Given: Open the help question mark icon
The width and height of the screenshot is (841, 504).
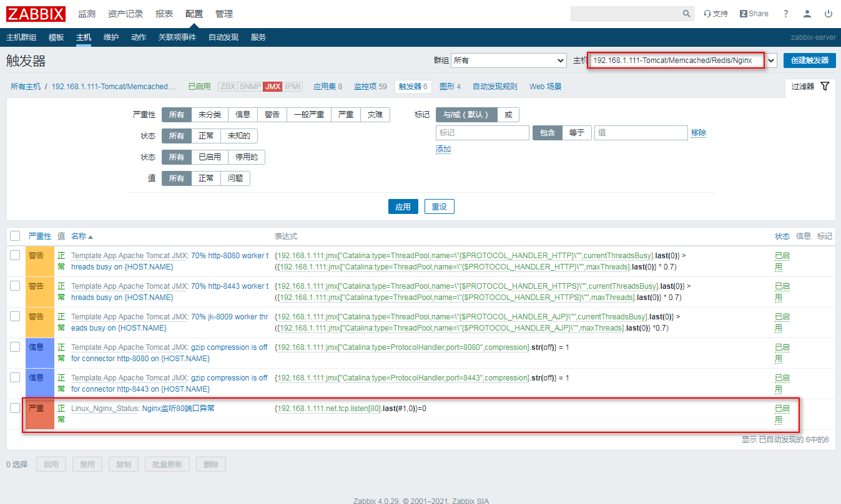Looking at the screenshot, I should pos(786,14).
